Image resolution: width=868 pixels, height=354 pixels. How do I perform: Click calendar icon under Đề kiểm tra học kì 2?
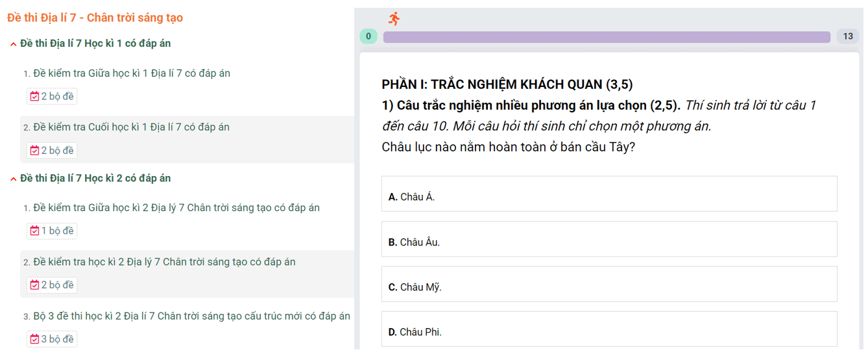[35, 285]
